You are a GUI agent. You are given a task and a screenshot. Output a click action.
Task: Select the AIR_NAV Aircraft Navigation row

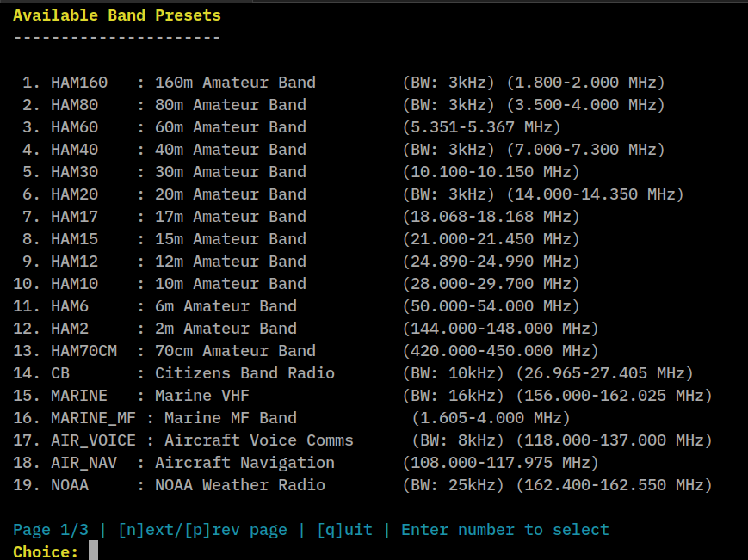(306, 464)
